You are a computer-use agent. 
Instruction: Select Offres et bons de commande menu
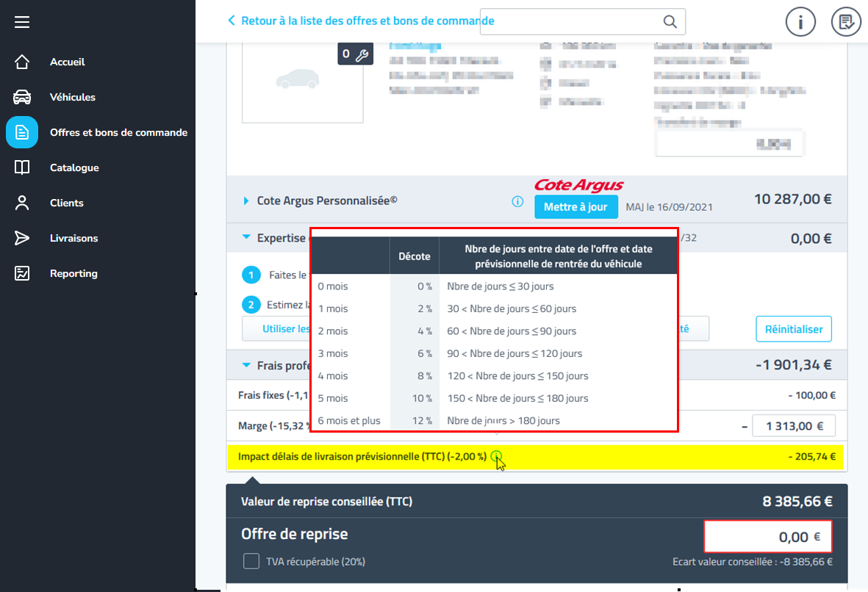coord(118,132)
